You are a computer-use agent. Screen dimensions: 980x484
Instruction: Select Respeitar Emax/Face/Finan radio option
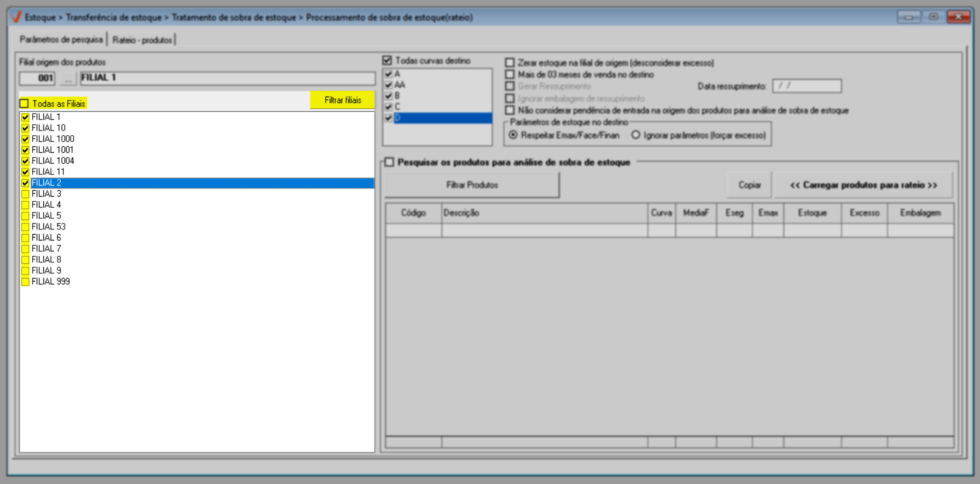[x=513, y=135]
